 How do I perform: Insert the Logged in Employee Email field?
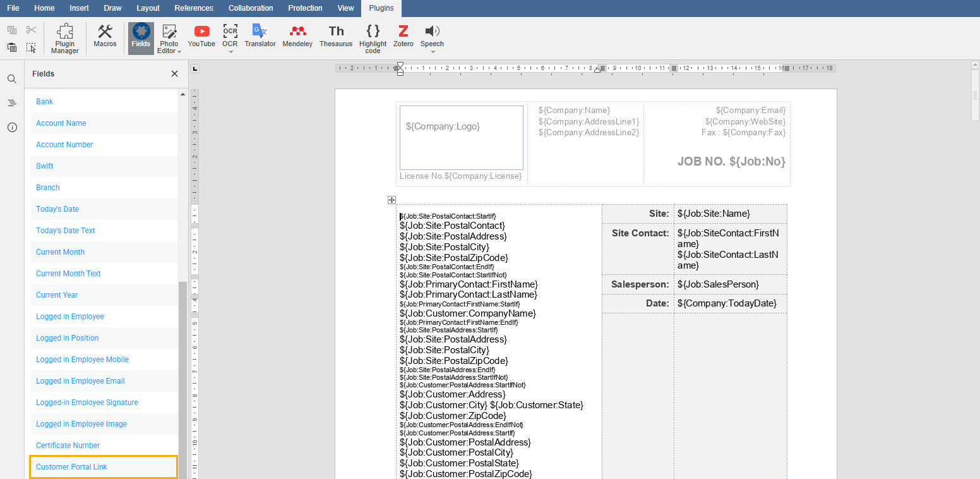pos(80,381)
